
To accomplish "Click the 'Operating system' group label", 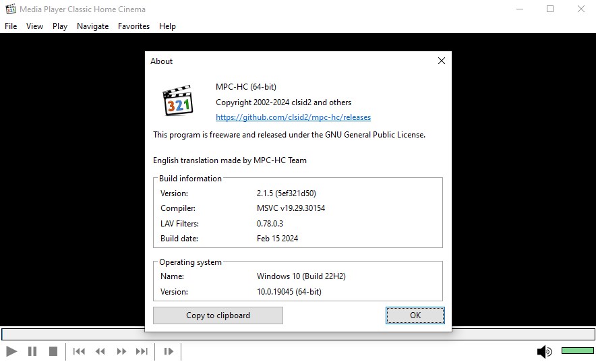I will [190, 262].
